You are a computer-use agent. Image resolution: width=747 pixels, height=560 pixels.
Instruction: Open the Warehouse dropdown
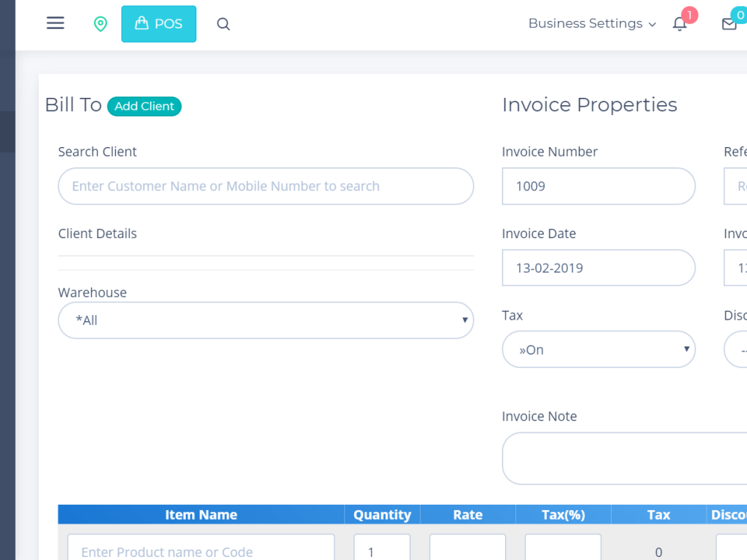tap(266, 320)
